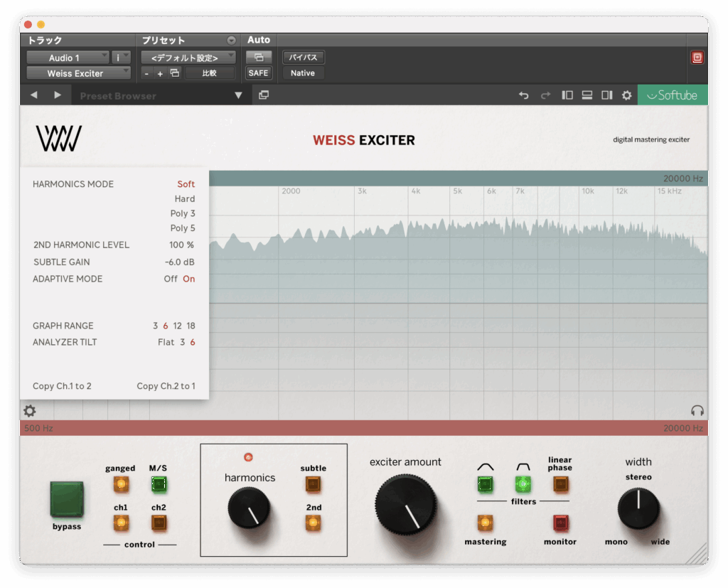
Task: Set Analyzer Tilt to 6
Action: (192, 342)
